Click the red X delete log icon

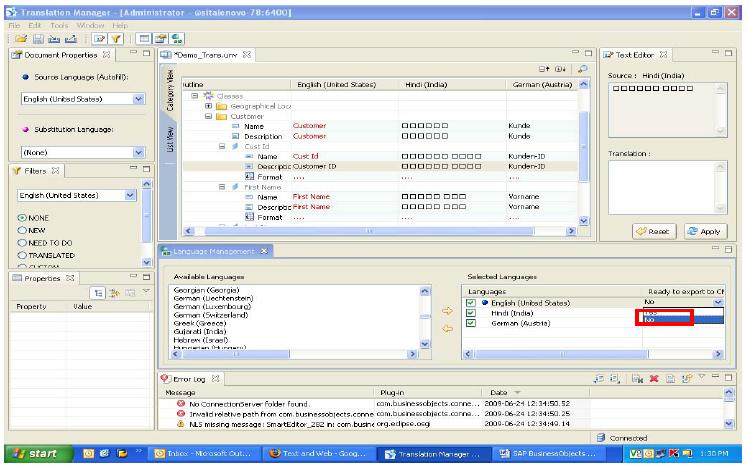(x=654, y=378)
